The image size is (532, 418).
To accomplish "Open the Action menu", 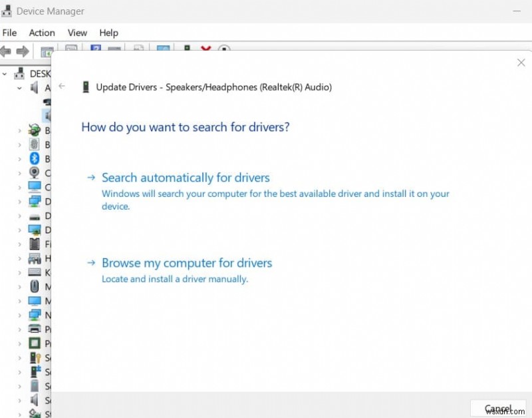I will tap(41, 33).
